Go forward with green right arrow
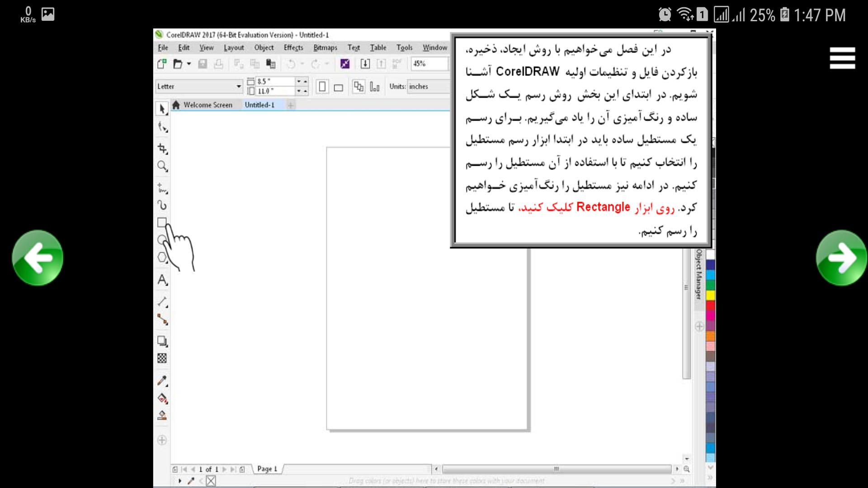Image resolution: width=868 pixels, height=488 pixels. 842,258
